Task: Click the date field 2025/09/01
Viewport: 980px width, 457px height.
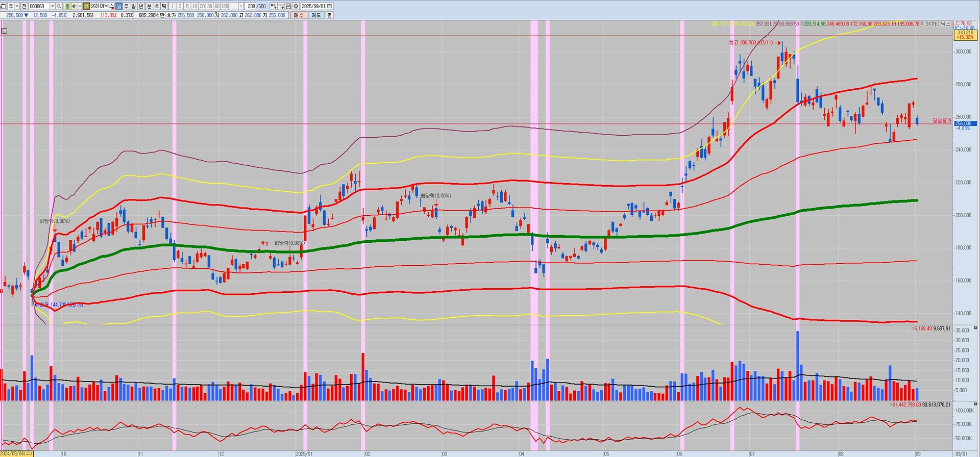Action: pos(313,6)
